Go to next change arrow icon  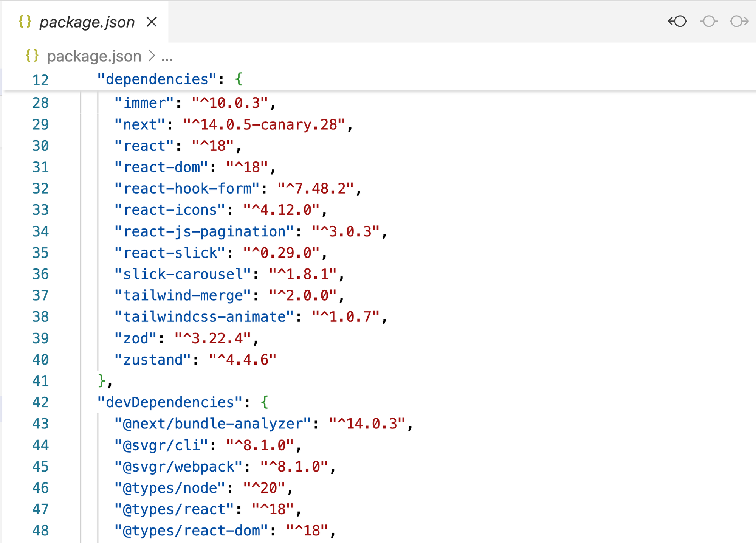click(739, 21)
